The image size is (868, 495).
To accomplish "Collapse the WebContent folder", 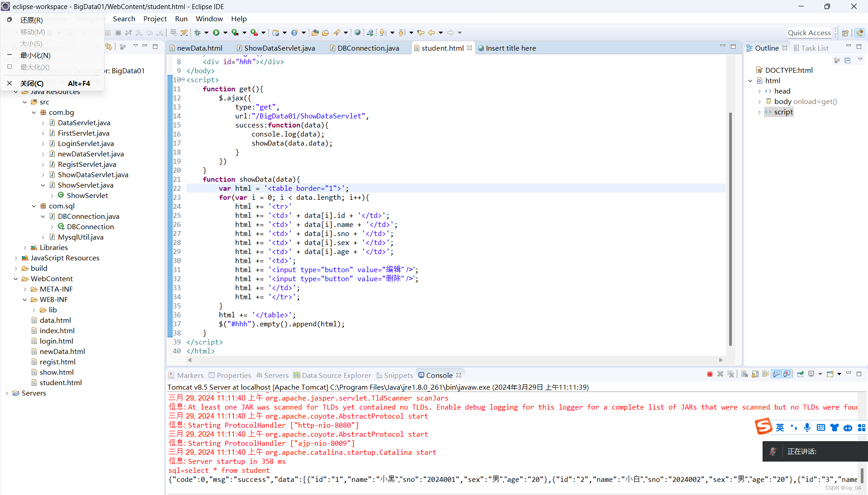I will [16, 279].
